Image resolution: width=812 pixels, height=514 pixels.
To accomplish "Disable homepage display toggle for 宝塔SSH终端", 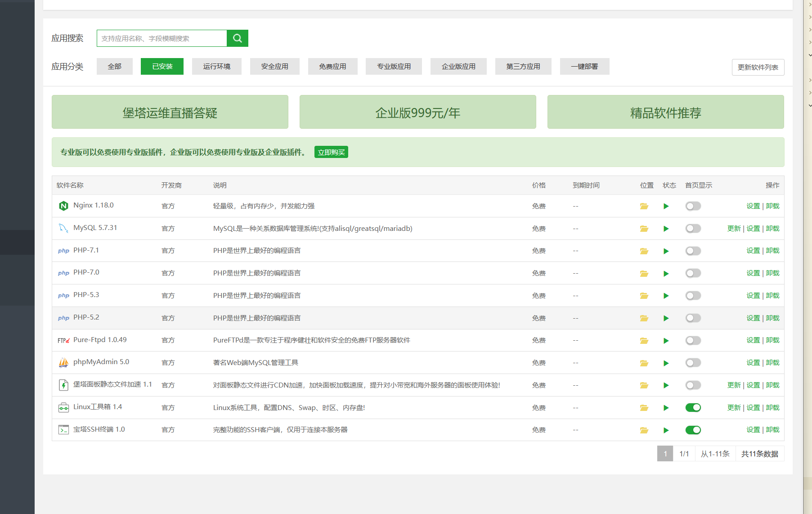I will (693, 430).
